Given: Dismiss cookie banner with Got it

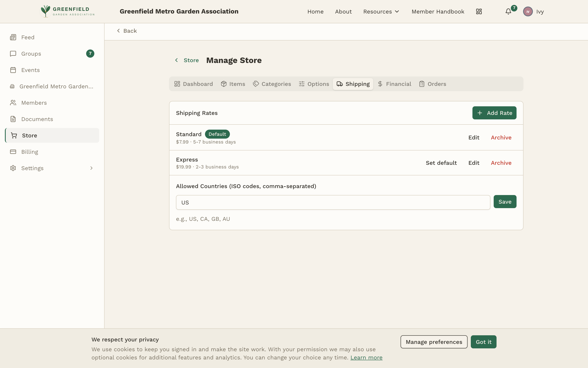Looking at the screenshot, I should click(x=483, y=342).
